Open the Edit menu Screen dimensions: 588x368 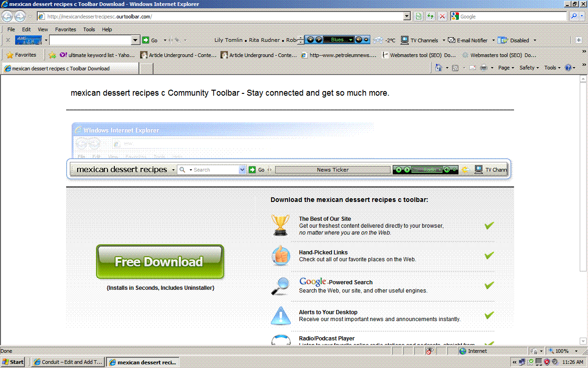(26, 29)
